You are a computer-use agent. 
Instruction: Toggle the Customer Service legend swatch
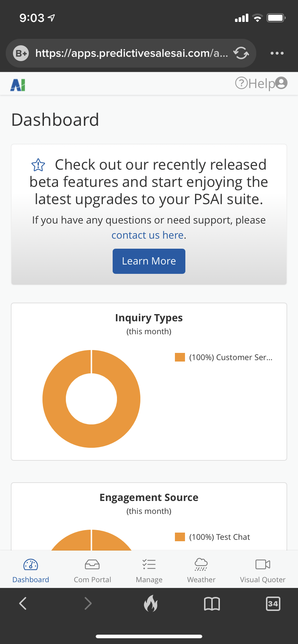pyautogui.click(x=180, y=357)
